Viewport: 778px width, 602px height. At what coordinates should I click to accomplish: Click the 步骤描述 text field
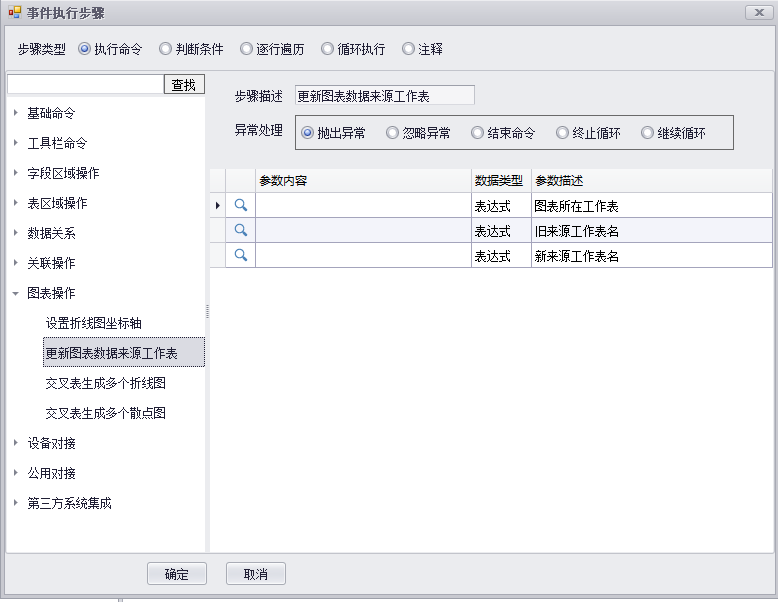[x=384, y=96]
